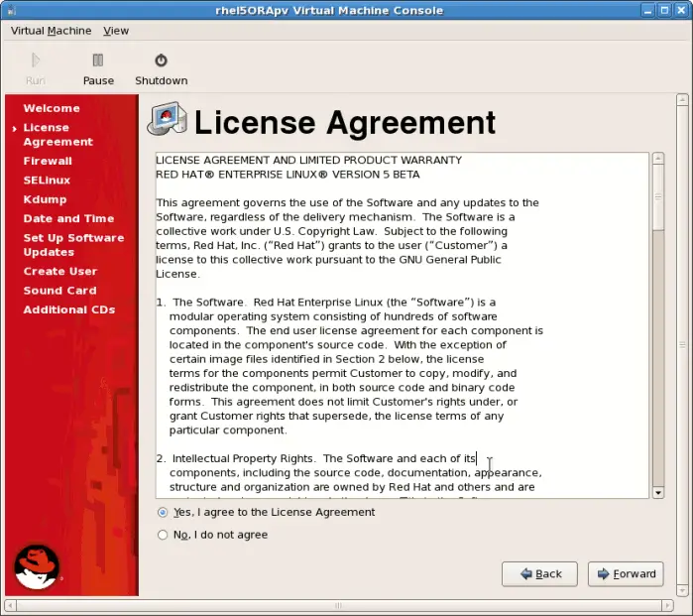
Task: Click Date and Time in the sidebar
Action: pyautogui.click(x=68, y=218)
